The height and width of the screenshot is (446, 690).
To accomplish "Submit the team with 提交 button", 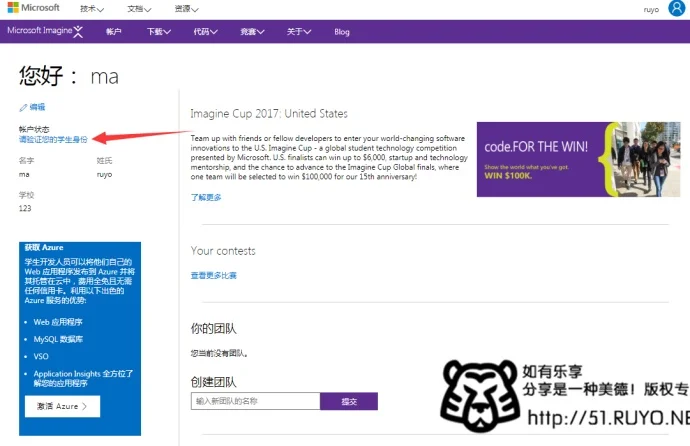I will (349, 401).
